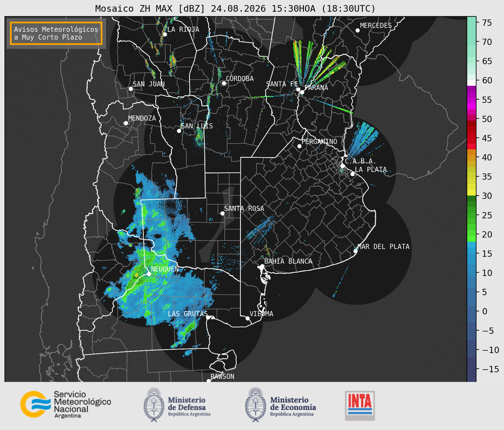Screen dimensions: 504x430
Task: Click the Pergamino city marker dot
Action: [x=299, y=146]
